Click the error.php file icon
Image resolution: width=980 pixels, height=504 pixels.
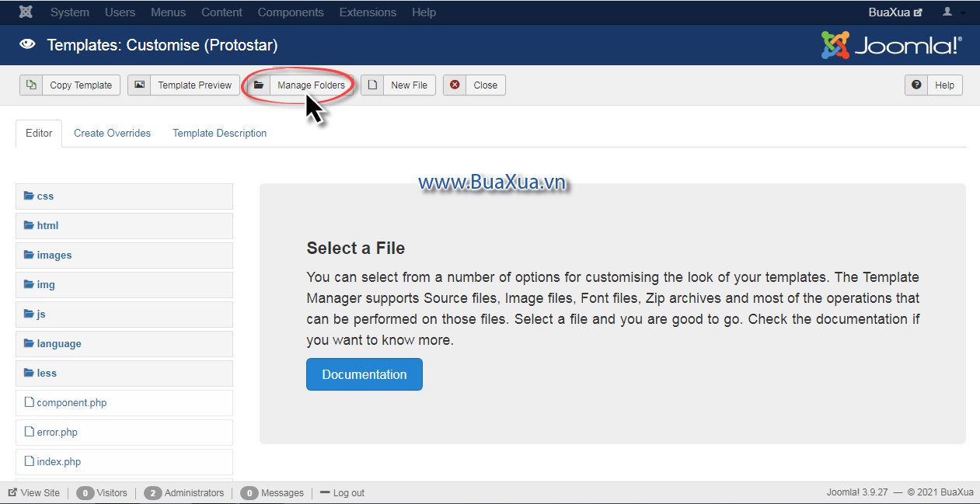pos(30,432)
